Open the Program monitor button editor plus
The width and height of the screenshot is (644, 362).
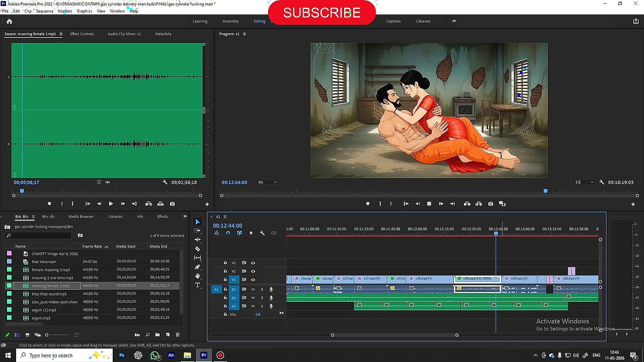(633, 204)
